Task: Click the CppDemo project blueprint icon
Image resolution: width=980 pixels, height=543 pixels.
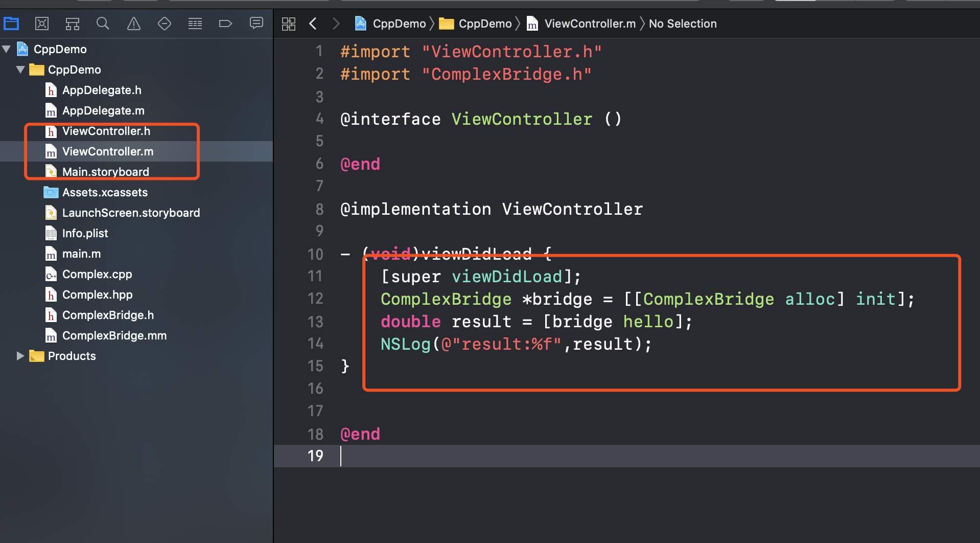Action: point(22,49)
